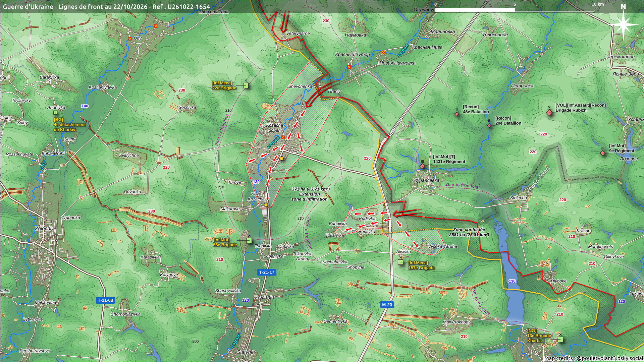Click the Strilecha village label

(x=519, y=198)
